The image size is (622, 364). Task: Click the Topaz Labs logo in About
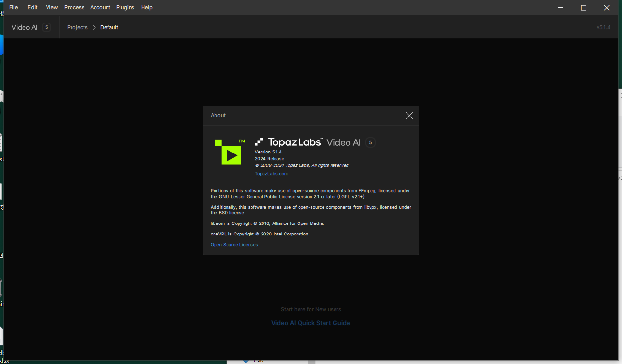tap(288, 142)
